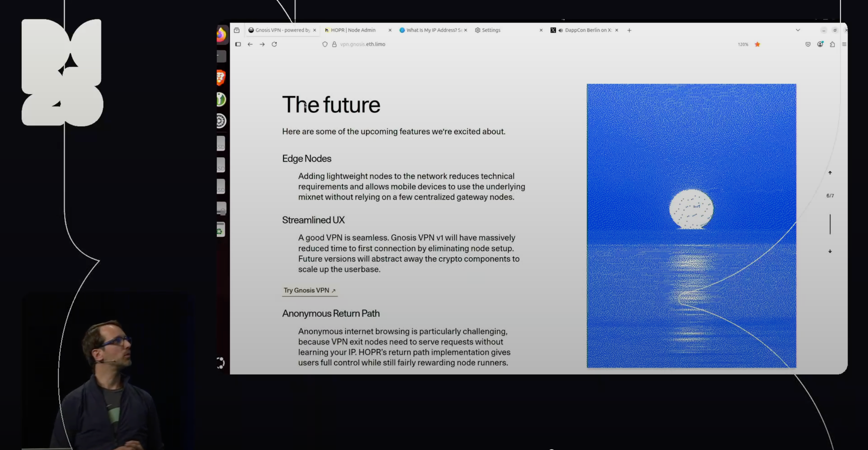Go forward to the next page
Screen dimensions: 868x450
coord(262,44)
